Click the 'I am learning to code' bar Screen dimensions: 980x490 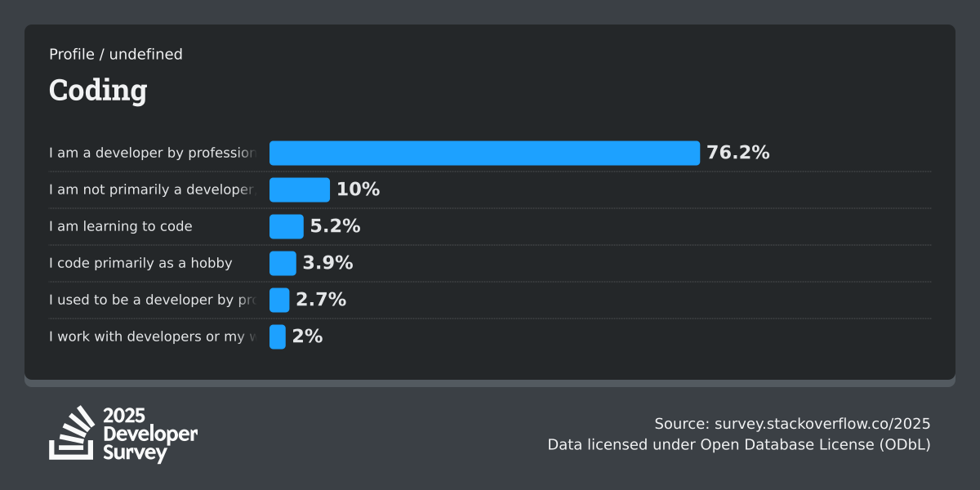pyautogui.click(x=286, y=226)
